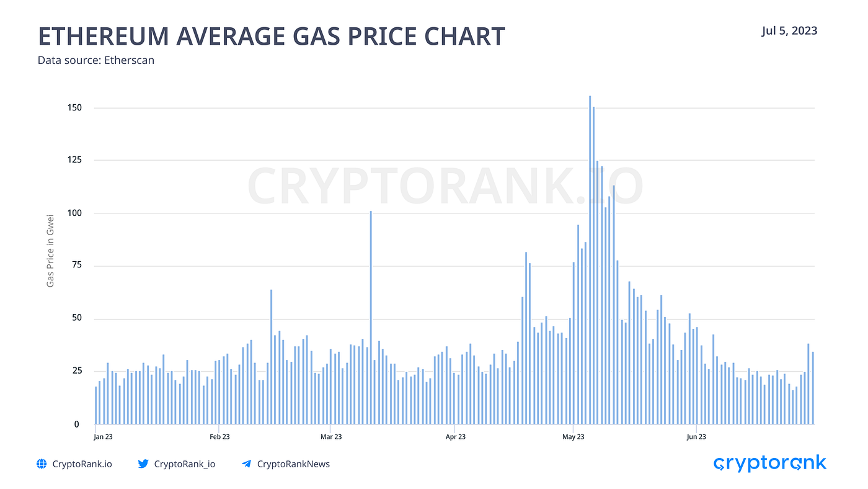The image size is (868, 489).
Task: Click the Ethereum Average Gas Price Chart title
Action: click(272, 37)
